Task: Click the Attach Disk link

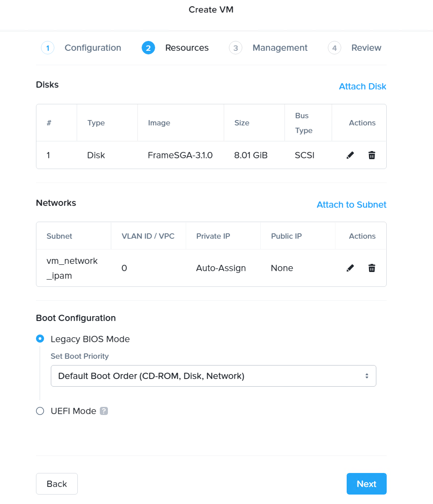Action: [x=362, y=86]
